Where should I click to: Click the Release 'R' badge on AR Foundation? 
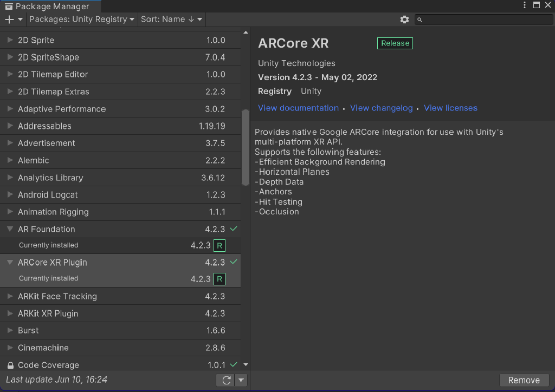click(x=219, y=245)
